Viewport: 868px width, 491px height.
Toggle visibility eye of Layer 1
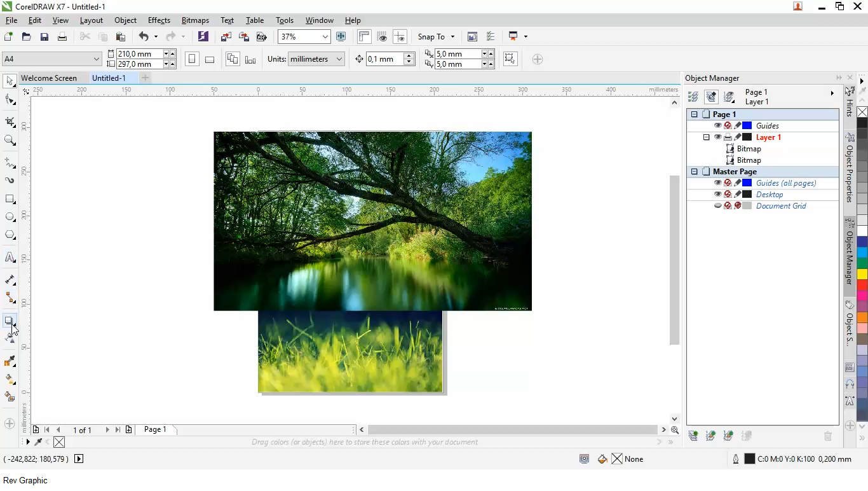(x=717, y=137)
